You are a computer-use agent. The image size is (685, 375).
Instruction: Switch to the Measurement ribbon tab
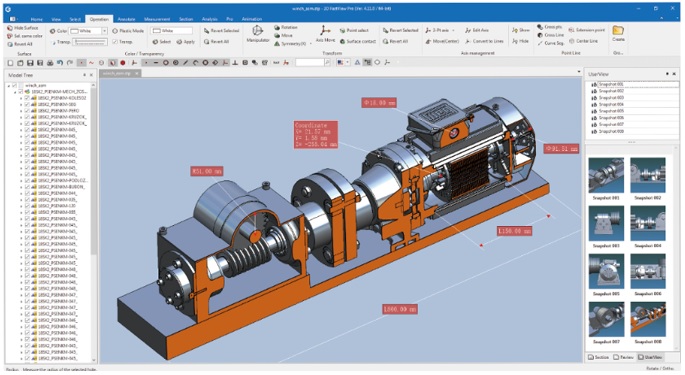click(x=157, y=19)
